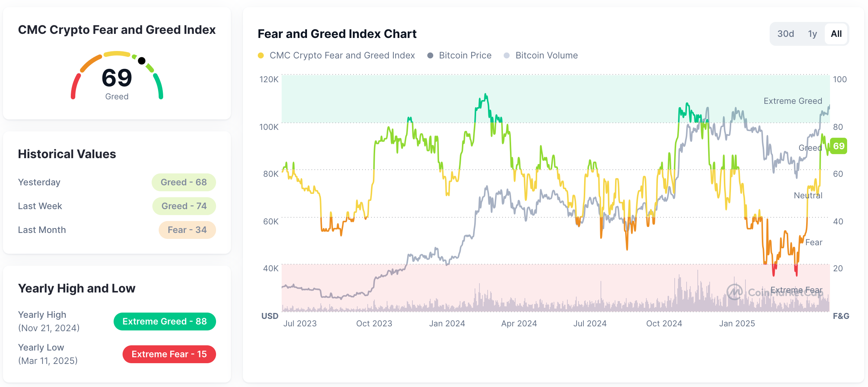Viewport: 868px width, 387px height.
Task: Switch chart range to 30d
Action: (x=785, y=34)
